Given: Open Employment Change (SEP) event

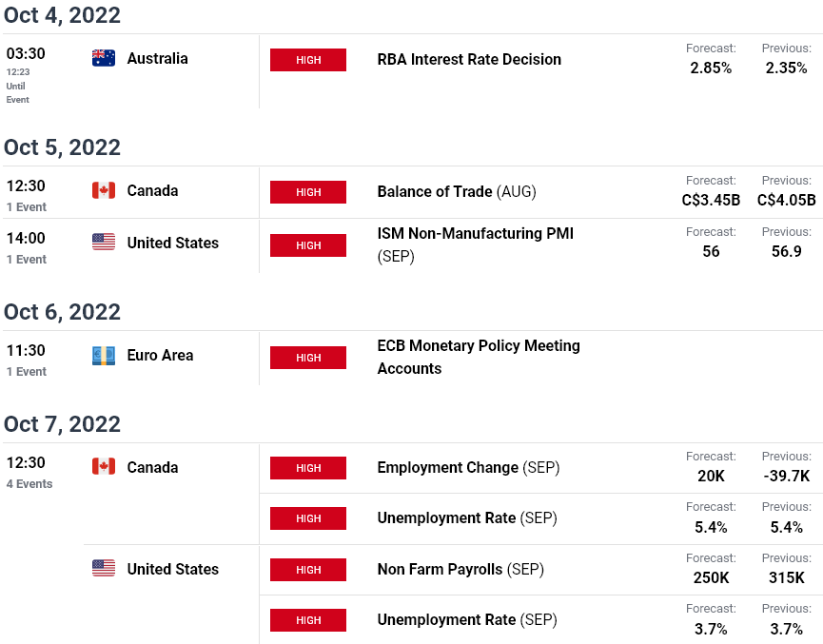Looking at the screenshot, I should [x=468, y=468].
